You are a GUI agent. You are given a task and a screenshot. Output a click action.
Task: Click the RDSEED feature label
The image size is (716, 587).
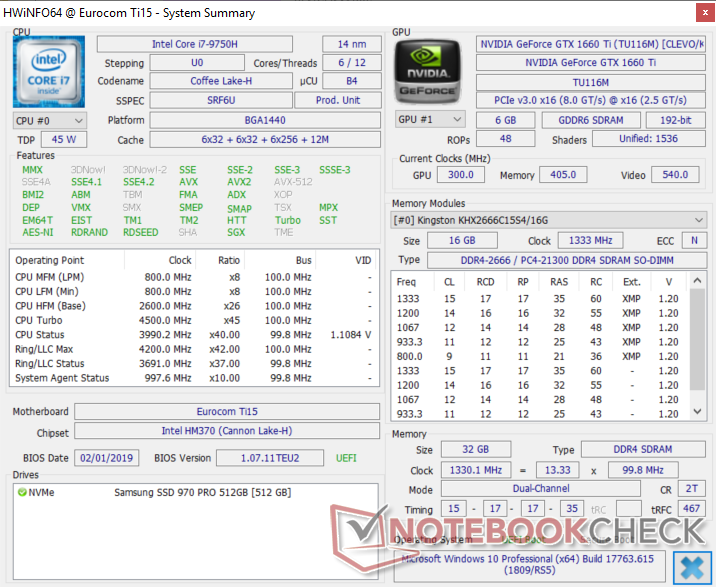pyautogui.click(x=141, y=233)
